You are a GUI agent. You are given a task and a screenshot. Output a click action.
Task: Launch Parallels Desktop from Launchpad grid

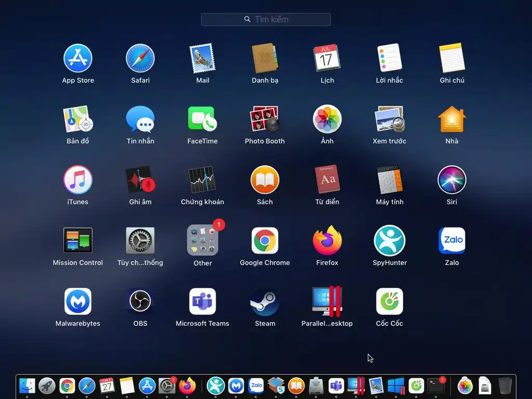point(327,301)
